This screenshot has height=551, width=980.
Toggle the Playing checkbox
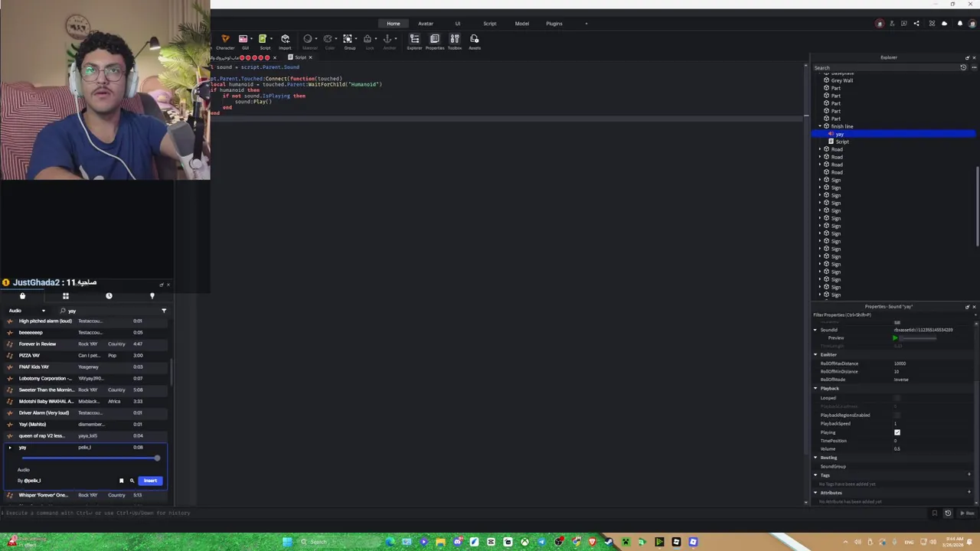897,432
